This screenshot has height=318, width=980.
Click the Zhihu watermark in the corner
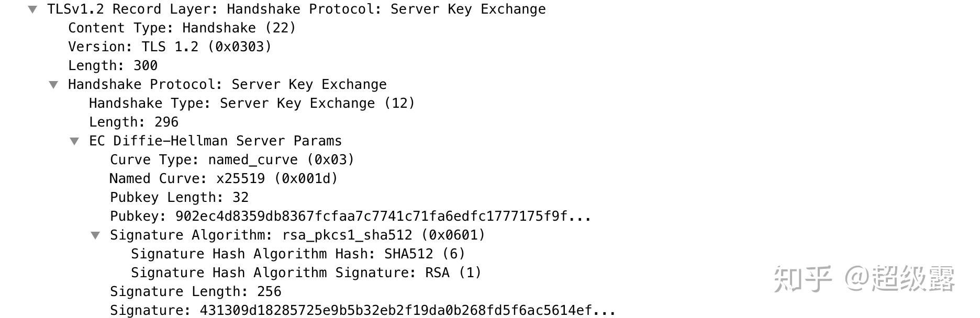[864, 278]
